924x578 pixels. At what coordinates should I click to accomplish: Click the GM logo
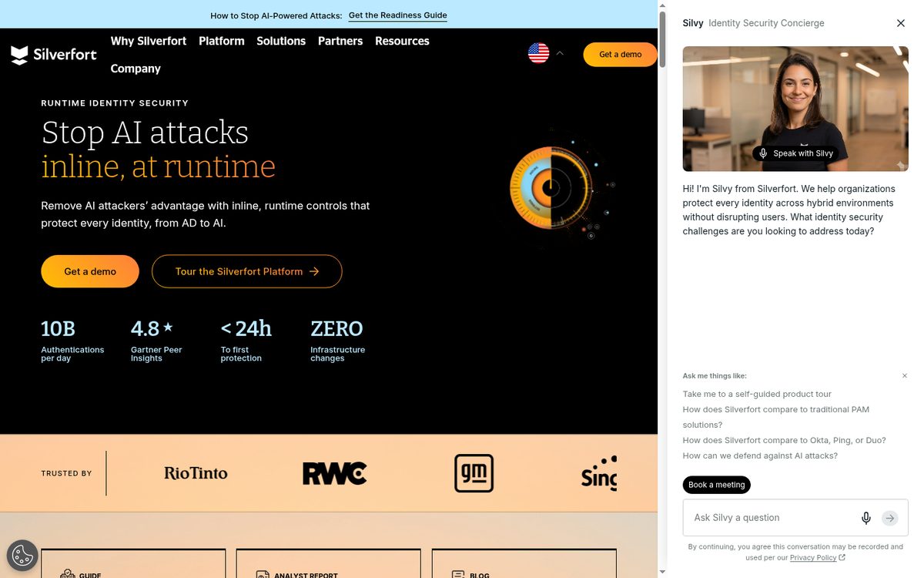(x=474, y=473)
